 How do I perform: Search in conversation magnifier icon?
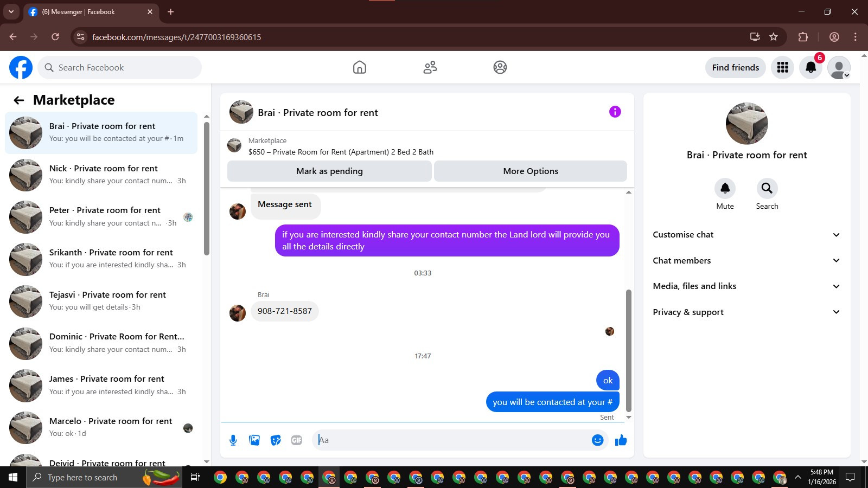(767, 188)
